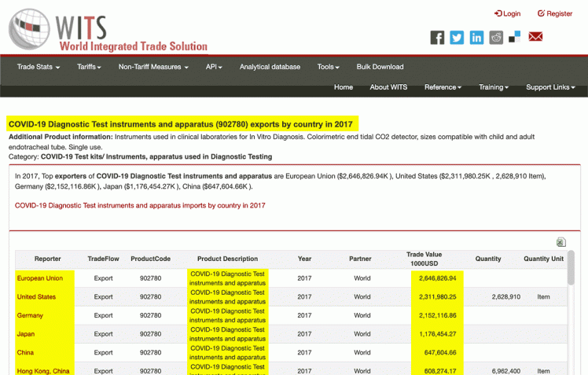Expand API dropdown menu
Screen dimensions: 588x375
point(214,67)
